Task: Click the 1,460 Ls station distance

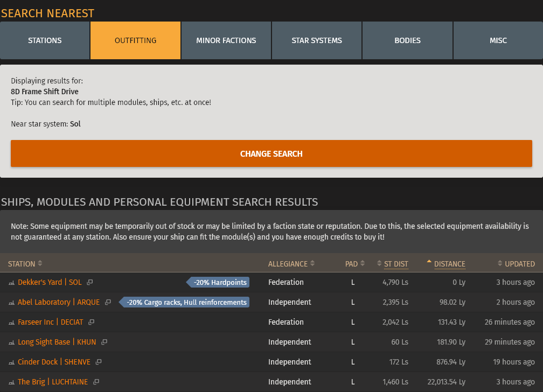Action: [395, 382]
